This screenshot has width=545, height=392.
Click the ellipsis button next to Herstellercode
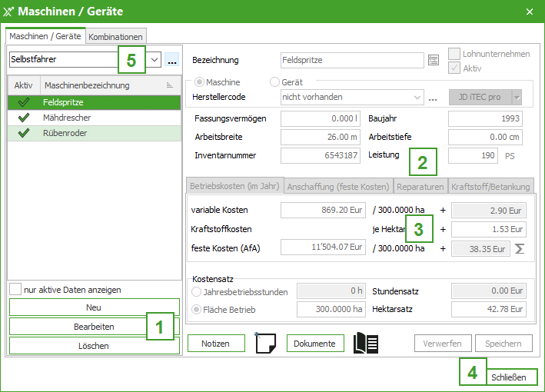click(433, 98)
